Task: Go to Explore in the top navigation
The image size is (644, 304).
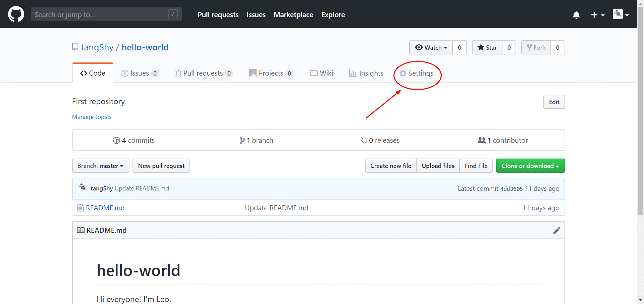Action: 333,15
